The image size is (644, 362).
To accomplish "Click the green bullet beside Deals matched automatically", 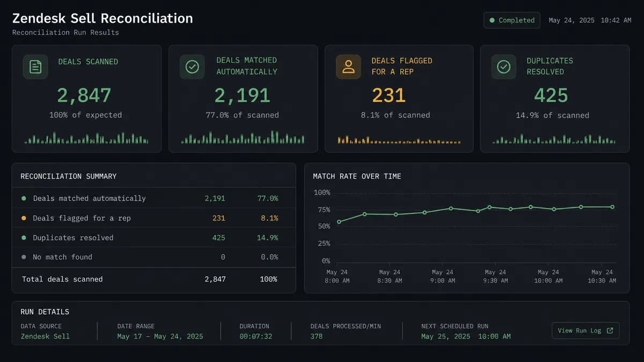I will click(24, 198).
